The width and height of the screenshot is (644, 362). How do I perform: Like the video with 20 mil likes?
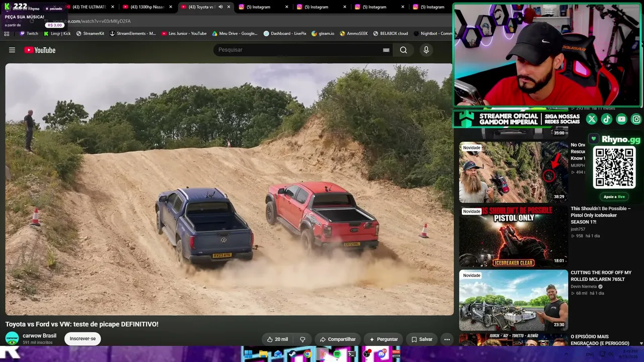pos(278,339)
